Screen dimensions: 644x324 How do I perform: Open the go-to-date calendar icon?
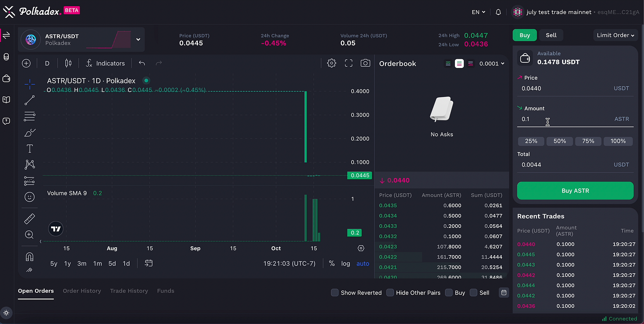(x=149, y=263)
